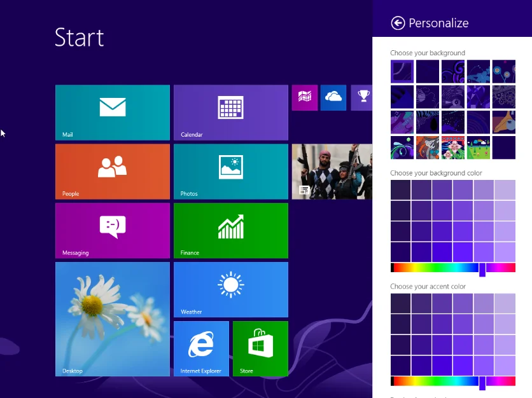Launch the Finance tile

point(231,231)
